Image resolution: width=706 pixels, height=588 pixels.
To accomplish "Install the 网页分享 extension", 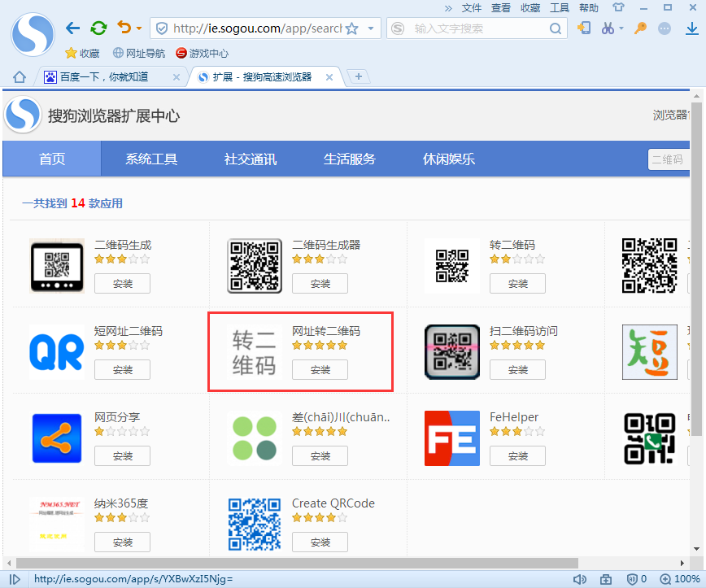I will [x=123, y=456].
